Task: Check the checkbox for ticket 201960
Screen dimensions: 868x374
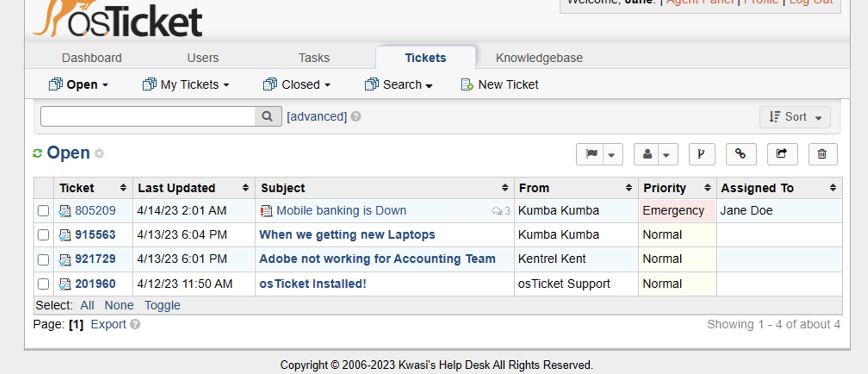Action: [x=43, y=284]
